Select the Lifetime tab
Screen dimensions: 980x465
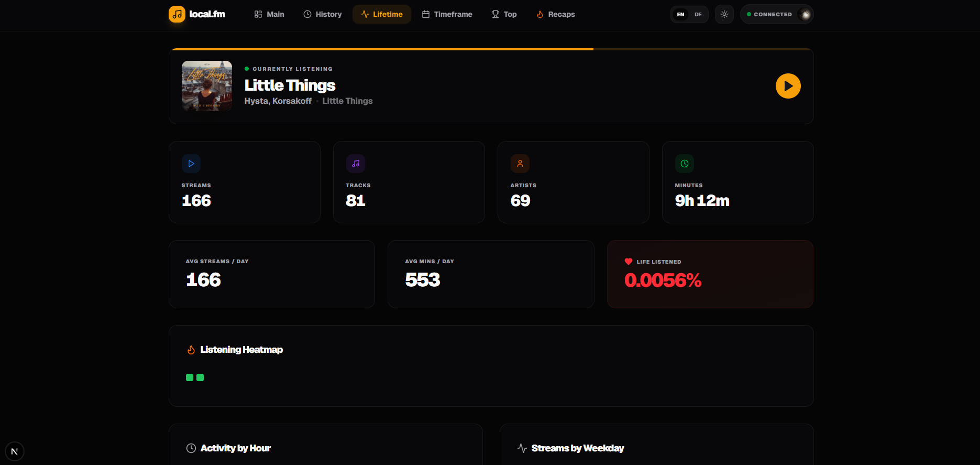tap(382, 14)
